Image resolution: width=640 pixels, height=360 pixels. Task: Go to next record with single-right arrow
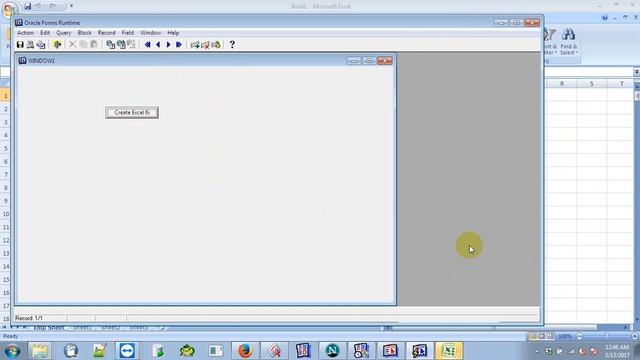click(x=168, y=44)
